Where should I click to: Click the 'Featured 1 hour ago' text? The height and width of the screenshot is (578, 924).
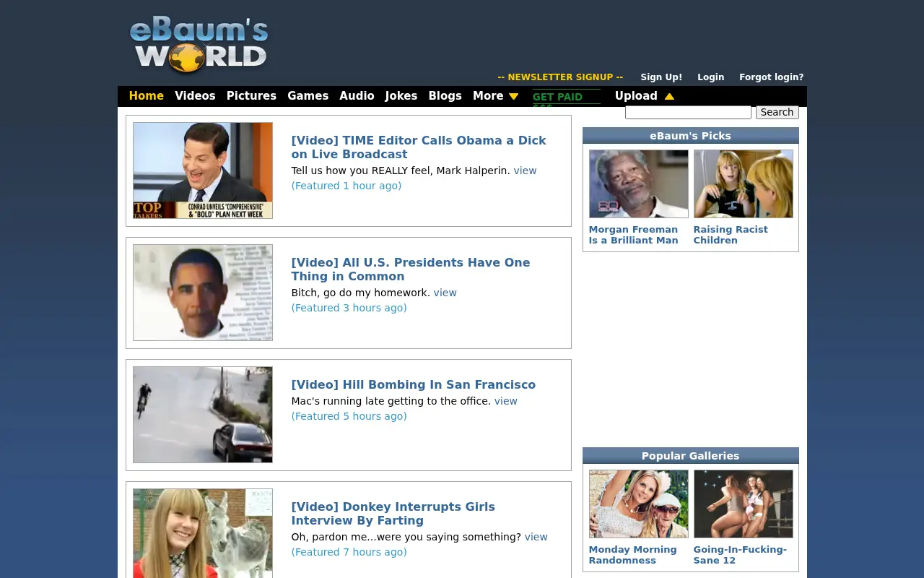346,186
